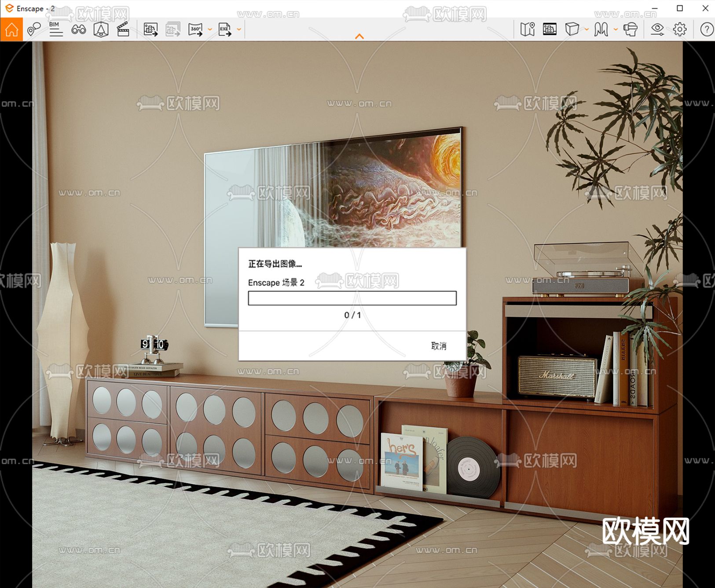The width and height of the screenshot is (715, 588).
Task: Click the 'Enscape 场景 2' scene label
Action: (276, 283)
